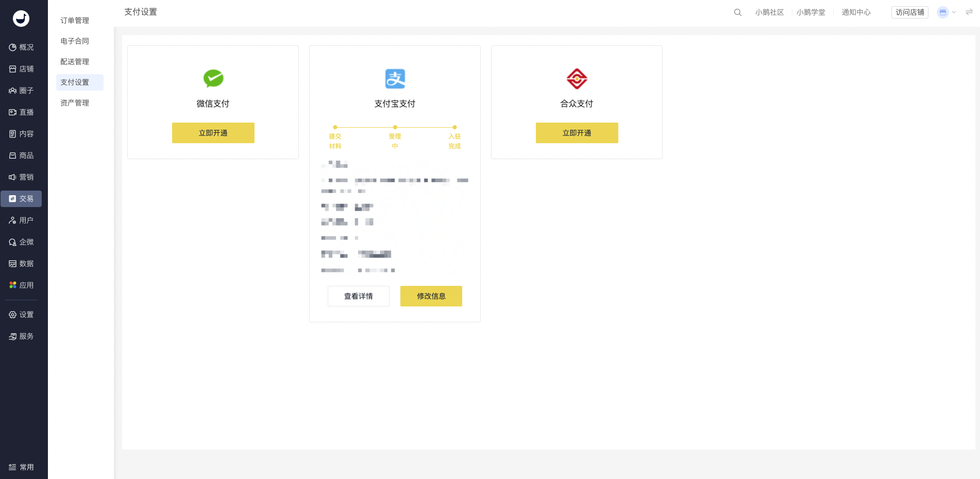Go to the 数据 data section

[x=21, y=264]
